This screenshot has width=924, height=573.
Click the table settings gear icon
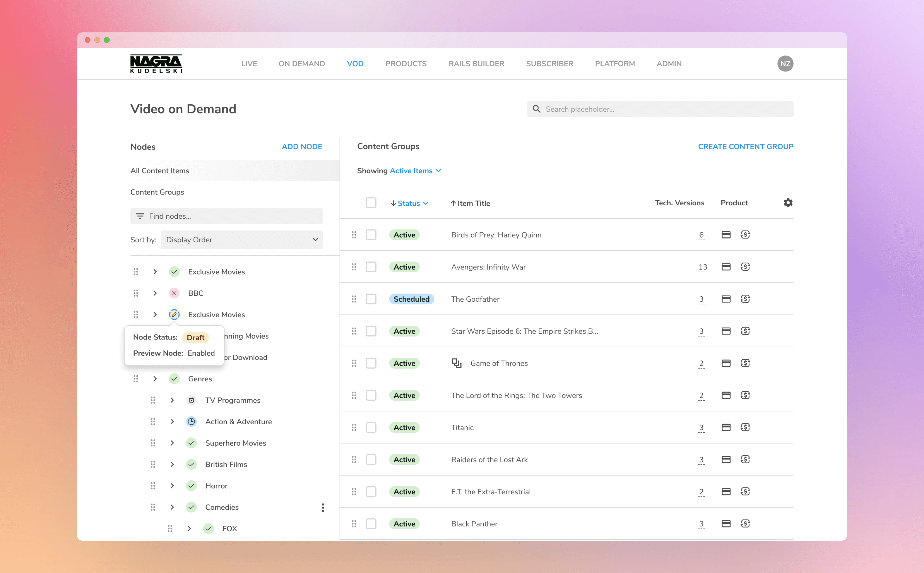click(788, 203)
